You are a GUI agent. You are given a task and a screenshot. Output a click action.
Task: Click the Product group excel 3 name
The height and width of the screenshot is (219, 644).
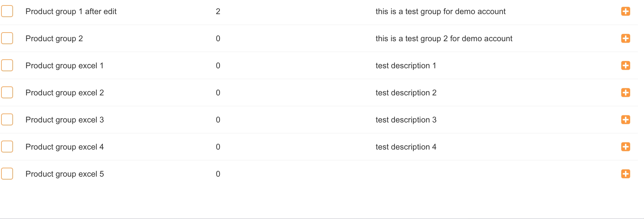(x=65, y=120)
